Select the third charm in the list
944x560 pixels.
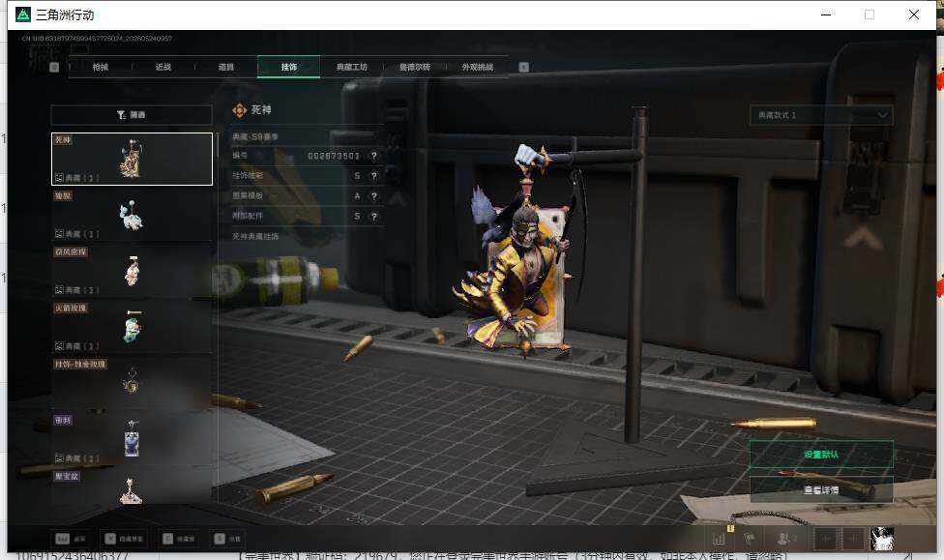(x=132, y=271)
